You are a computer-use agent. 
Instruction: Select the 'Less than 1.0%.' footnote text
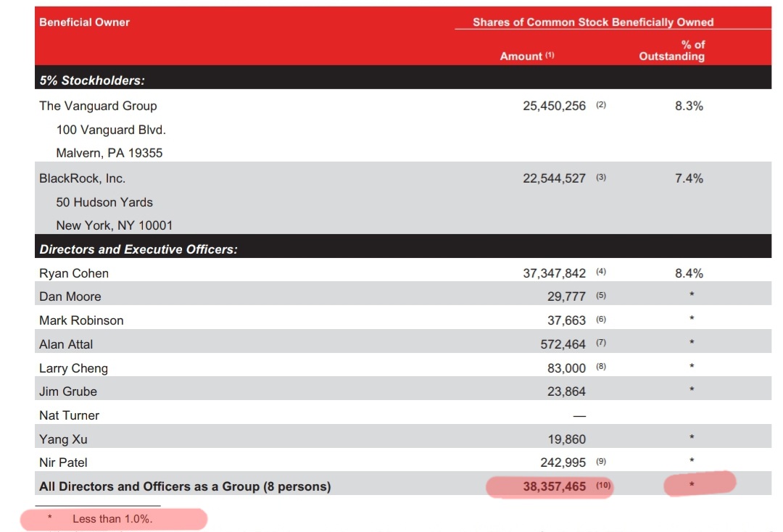pos(112,519)
